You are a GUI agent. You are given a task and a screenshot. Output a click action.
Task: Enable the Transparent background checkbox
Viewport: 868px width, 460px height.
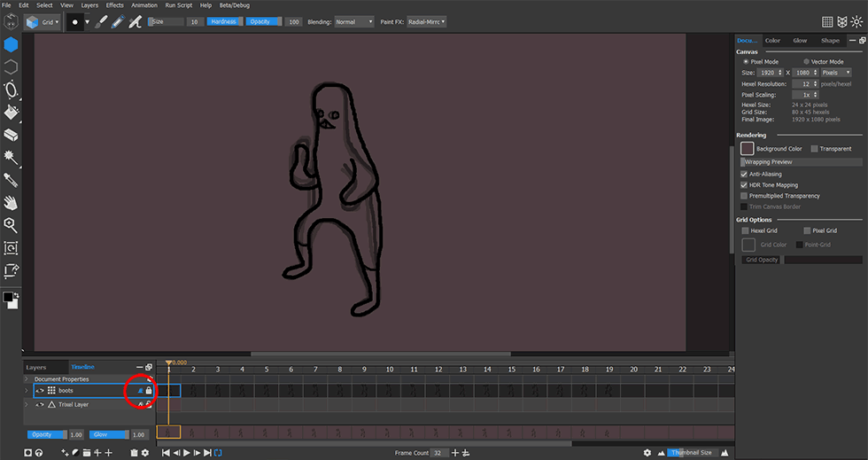pos(815,149)
